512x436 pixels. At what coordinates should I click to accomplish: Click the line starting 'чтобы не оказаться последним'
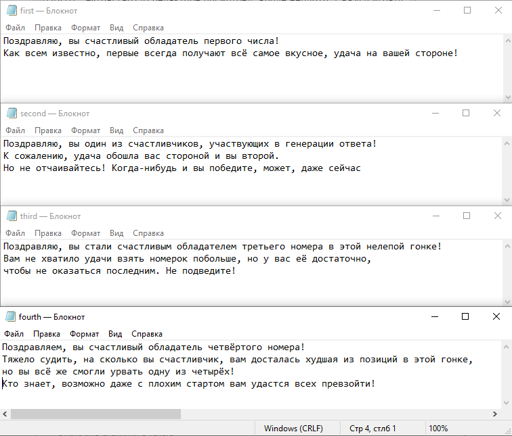click(x=120, y=271)
